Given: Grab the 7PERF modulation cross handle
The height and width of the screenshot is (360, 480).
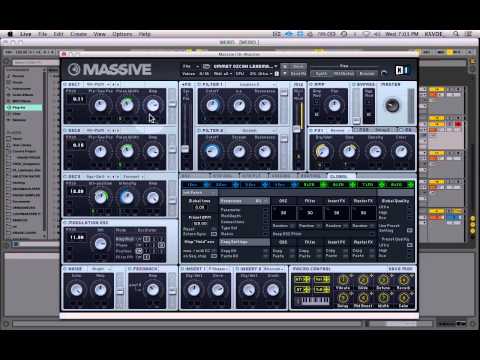Looking at the screenshot, I should pyautogui.click(x=382, y=185).
